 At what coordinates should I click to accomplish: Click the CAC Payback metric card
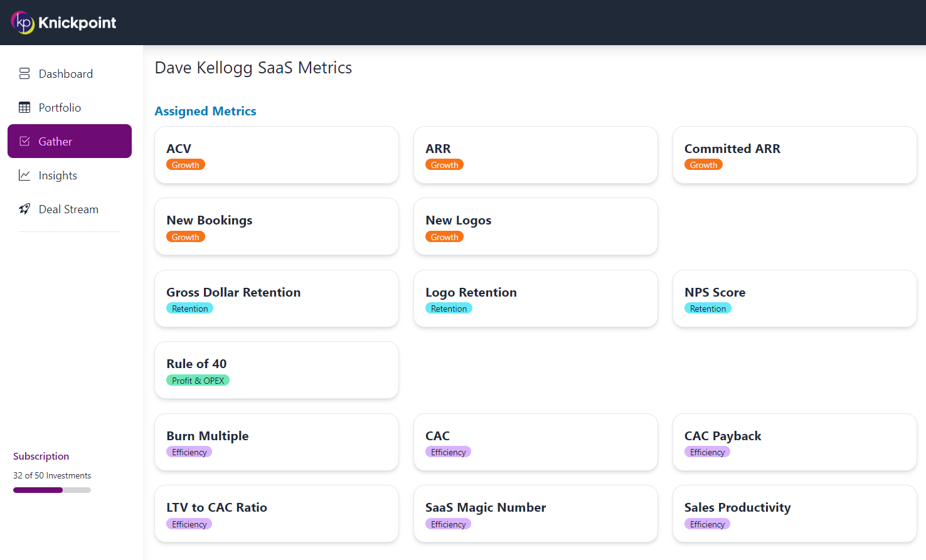(795, 442)
